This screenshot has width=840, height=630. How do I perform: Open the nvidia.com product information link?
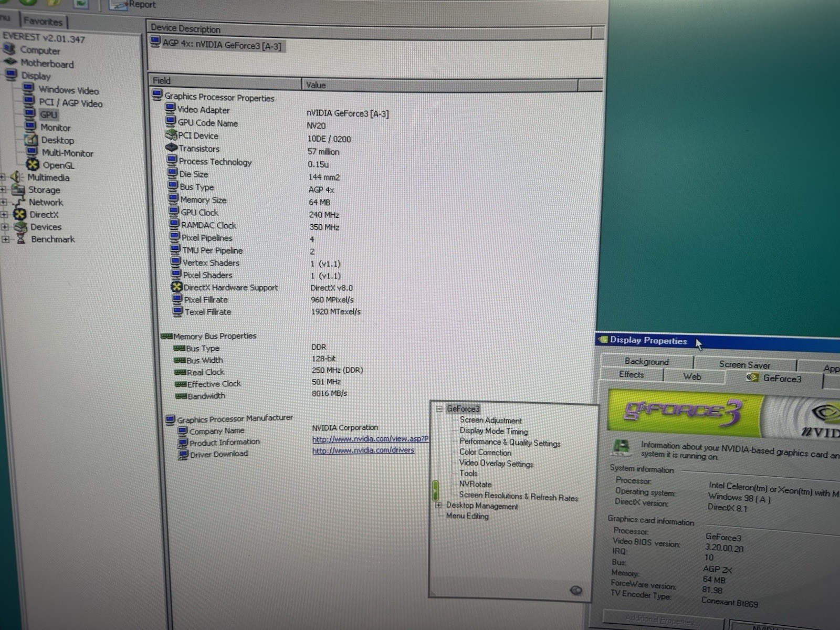coord(371,439)
